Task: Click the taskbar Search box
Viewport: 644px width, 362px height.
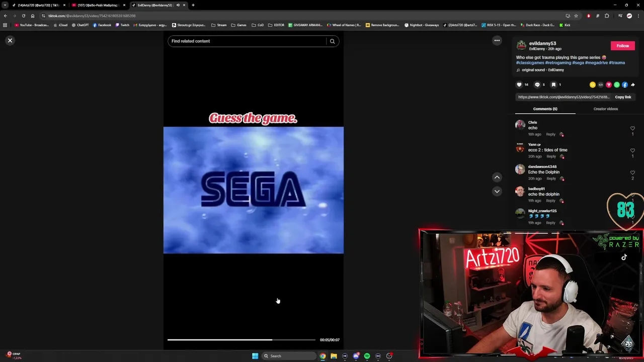Action: point(289,356)
